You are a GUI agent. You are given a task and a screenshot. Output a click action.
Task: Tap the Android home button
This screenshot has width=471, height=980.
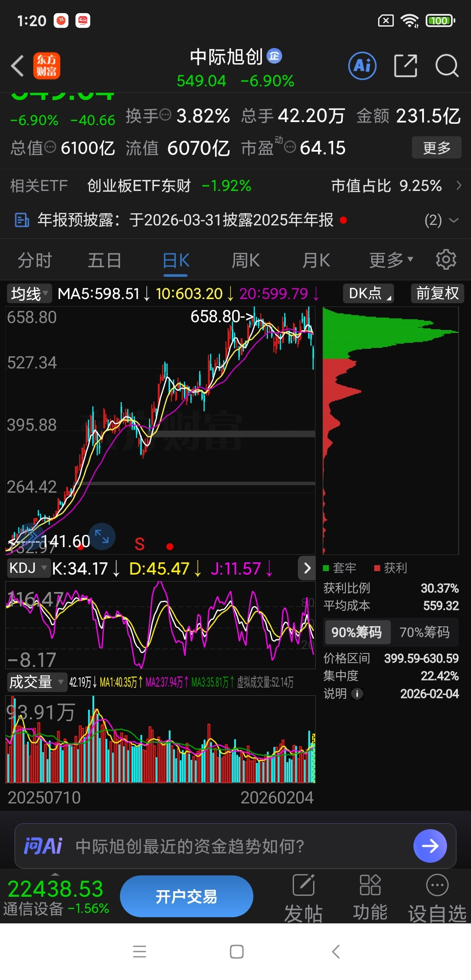(236, 952)
